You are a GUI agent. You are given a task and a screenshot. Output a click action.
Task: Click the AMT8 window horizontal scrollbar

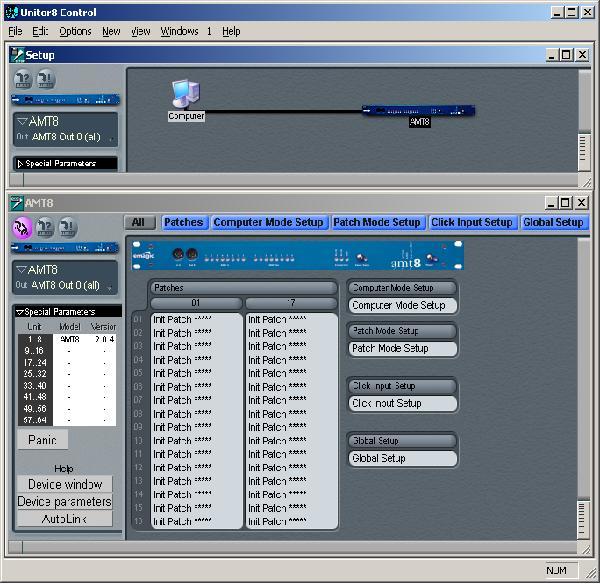[293, 547]
